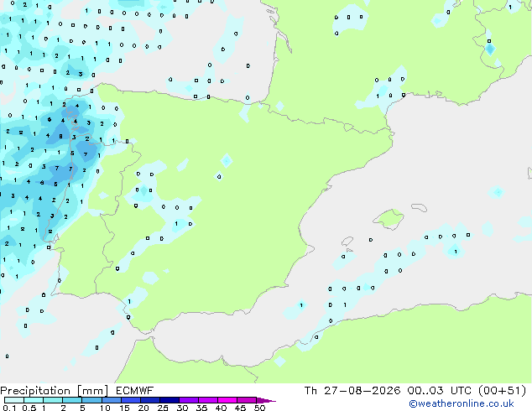Click the legend scale label '35'

coord(201,408)
